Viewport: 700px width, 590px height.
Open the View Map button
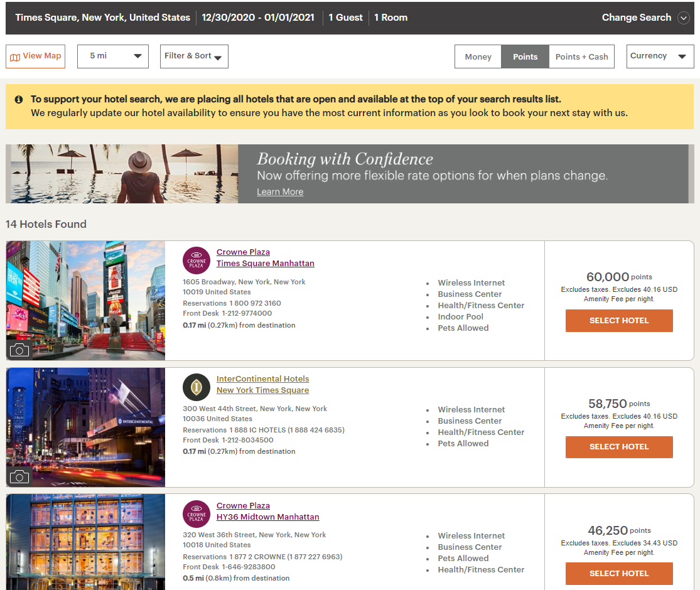pyautogui.click(x=35, y=56)
